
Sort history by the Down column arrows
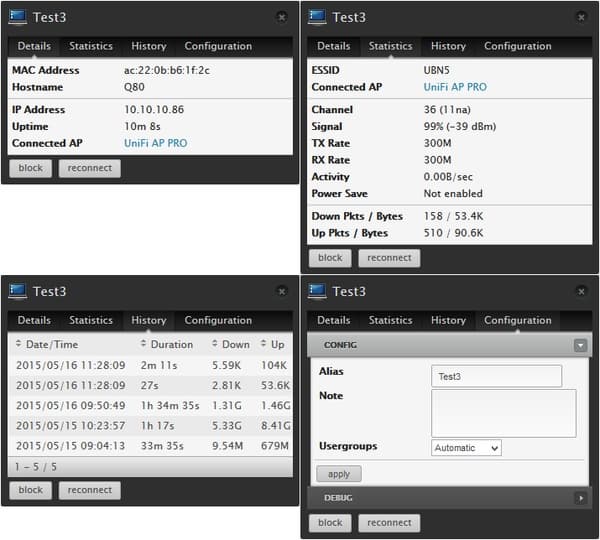click(215, 344)
